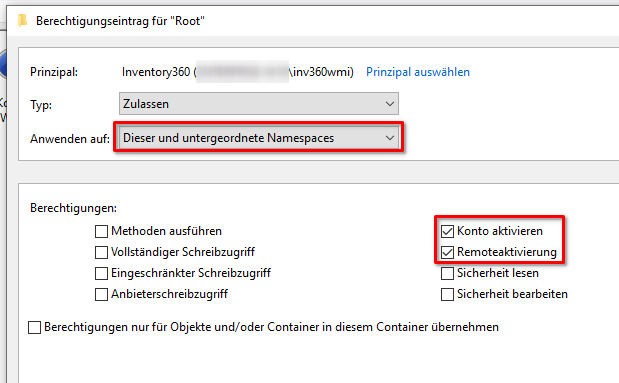The width and height of the screenshot is (619, 383).
Task: Enable Vollständiger Schreibzugriff permission
Action: 101,252
